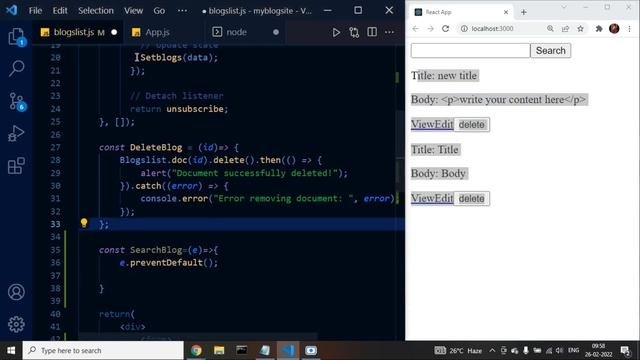Go back in the browser
640x360 pixels.
[416, 29]
